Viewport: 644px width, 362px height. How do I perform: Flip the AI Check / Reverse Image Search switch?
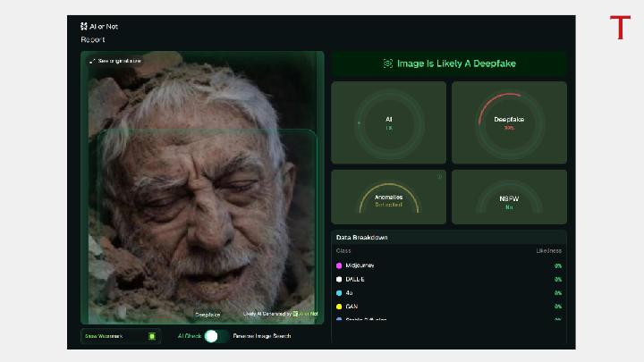point(211,336)
